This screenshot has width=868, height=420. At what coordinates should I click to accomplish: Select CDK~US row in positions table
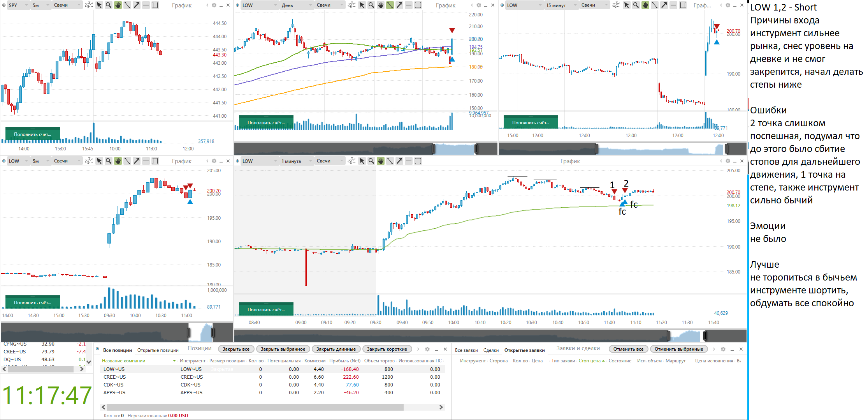[x=272, y=385]
